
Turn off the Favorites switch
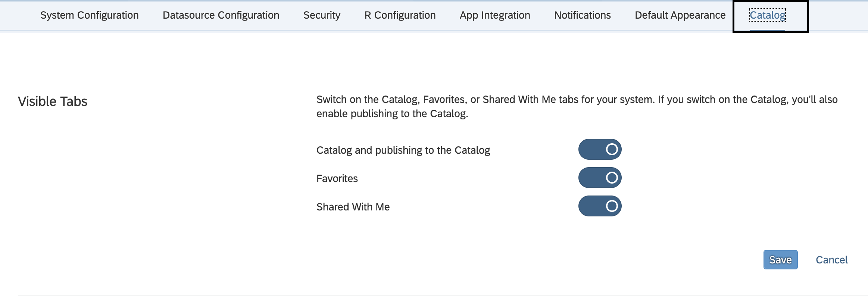600,178
